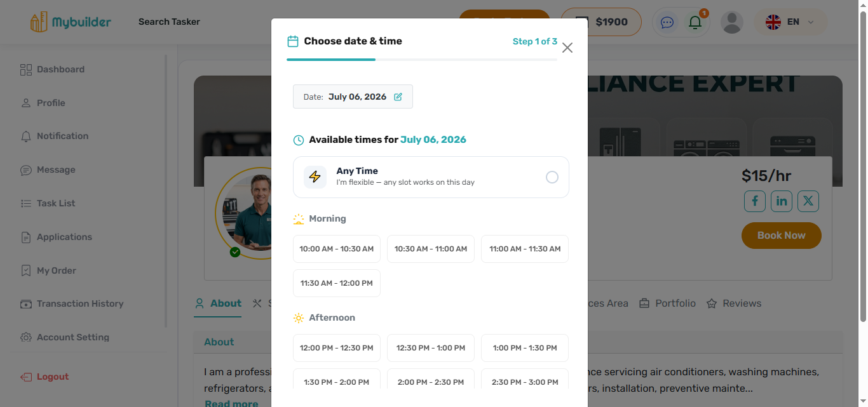The image size is (868, 407).
Task: Choose the 12:30 PM - 1:00 PM slot
Action: point(431,348)
